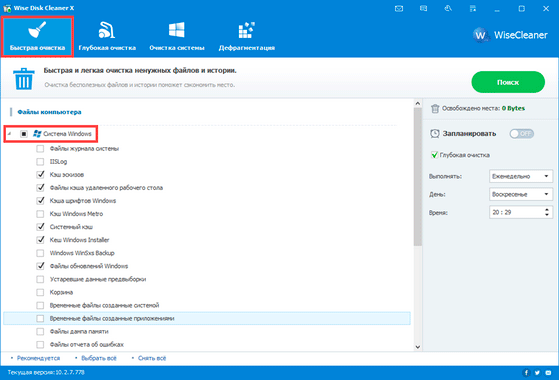This screenshot has height=380, width=559.
Task: Toggle the Система Windows group checkbox
Action: tap(24, 134)
